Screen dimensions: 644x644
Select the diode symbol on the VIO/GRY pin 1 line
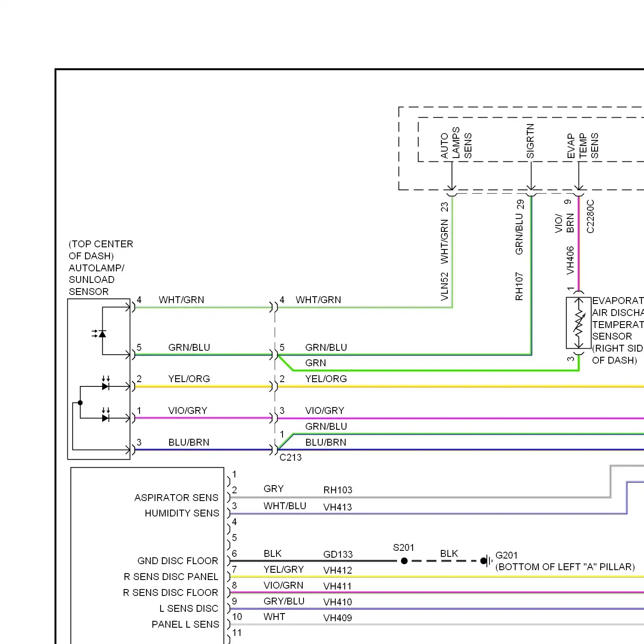point(106,415)
